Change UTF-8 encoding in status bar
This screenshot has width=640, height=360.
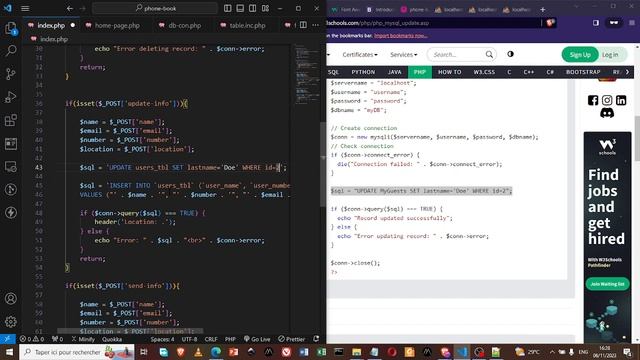click(x=189, y=339)
